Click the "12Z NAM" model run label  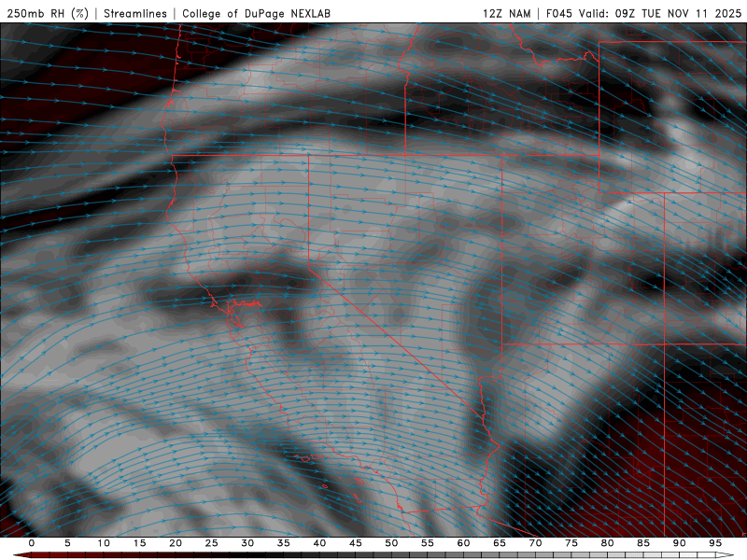tap(506, 13)
